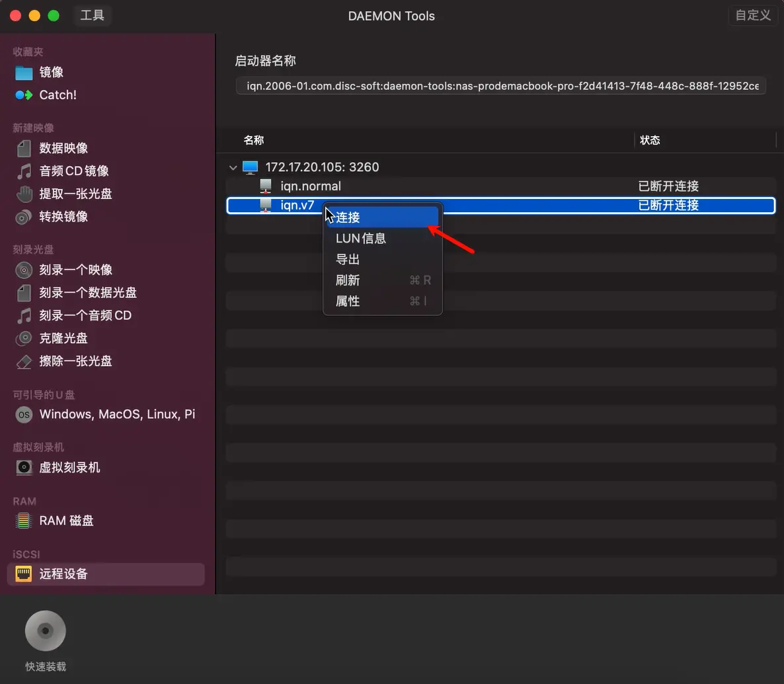This screenshot has width=784, height=684.
Task: Click the 克隆光盘 sidebar label
Action: click(63, 338)
